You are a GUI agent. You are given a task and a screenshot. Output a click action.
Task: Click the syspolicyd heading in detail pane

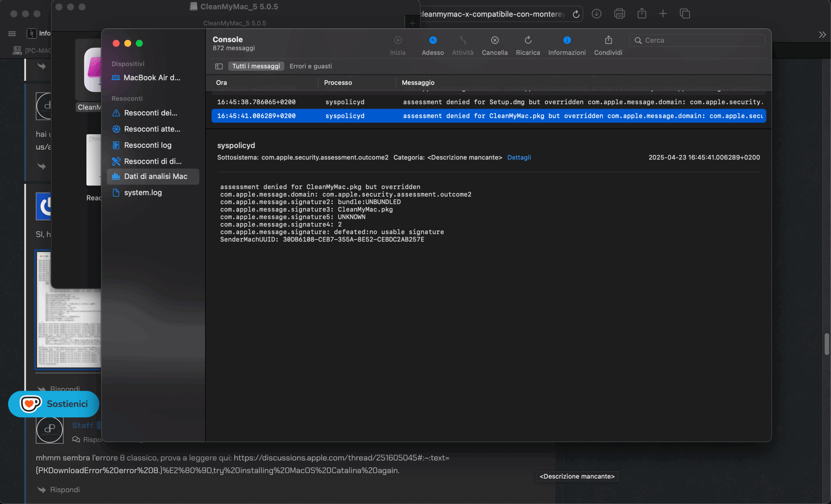point(236,146)
